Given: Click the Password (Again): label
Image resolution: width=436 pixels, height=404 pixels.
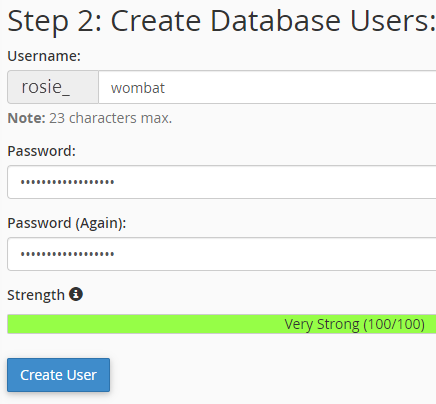Looking at the screenshot, I should [x=67, y=223].
